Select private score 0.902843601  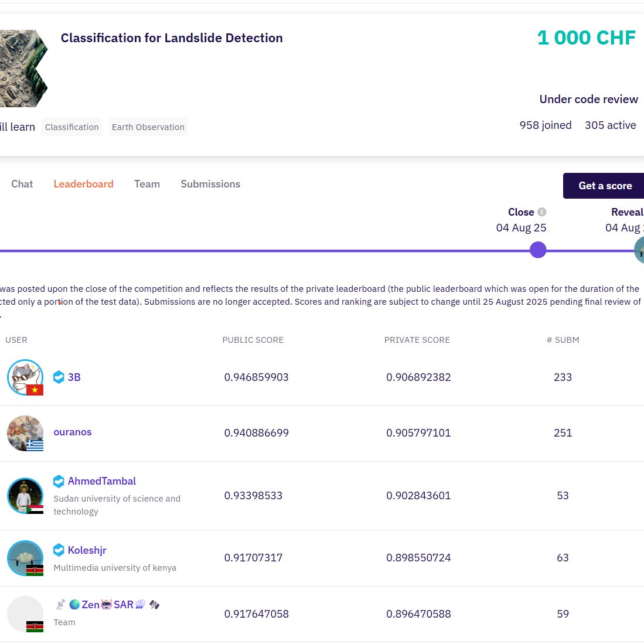[418, 495]
